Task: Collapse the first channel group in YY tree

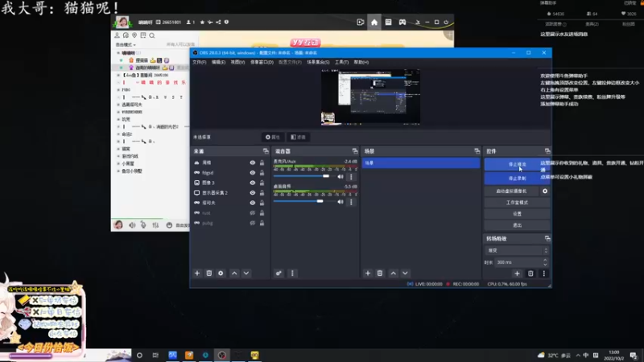Action: [x=118, y=53]
